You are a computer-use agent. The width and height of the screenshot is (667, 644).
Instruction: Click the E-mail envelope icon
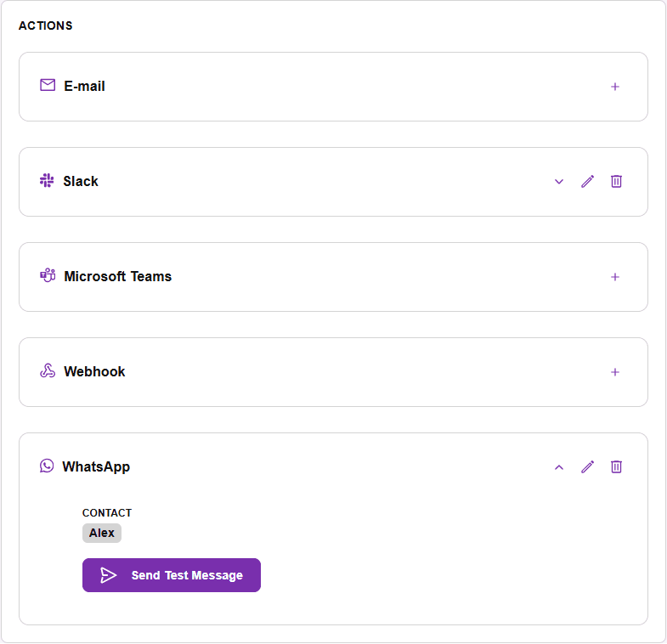point(48,85)
